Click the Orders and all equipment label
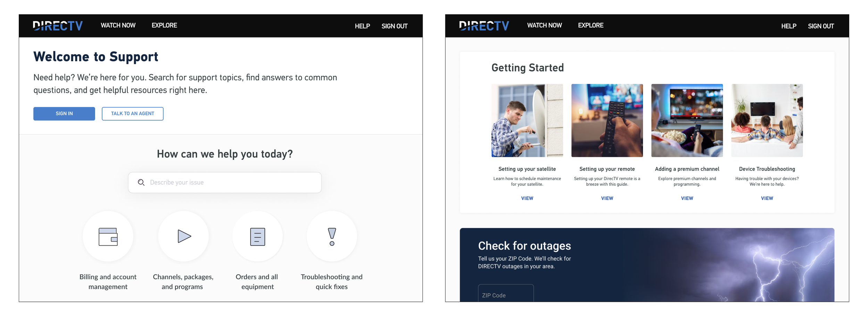Viewport: 868px width, 316px height. (257, 282)
